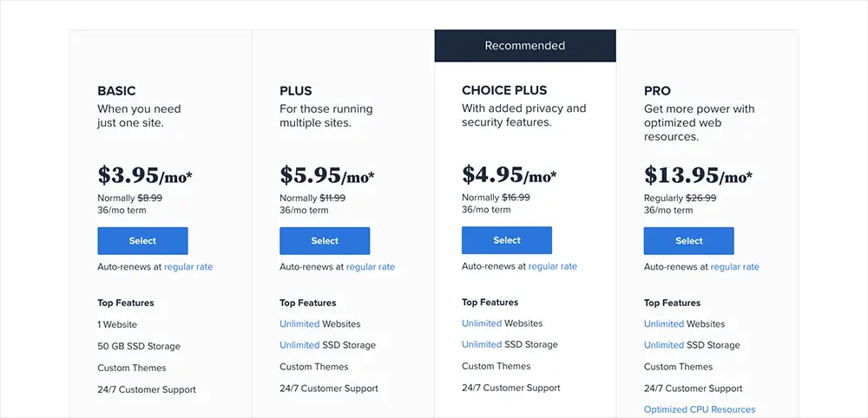Open regular rate link under Plus plan
The height and width of the screenshot is (418, 868).
click(371, 266)
